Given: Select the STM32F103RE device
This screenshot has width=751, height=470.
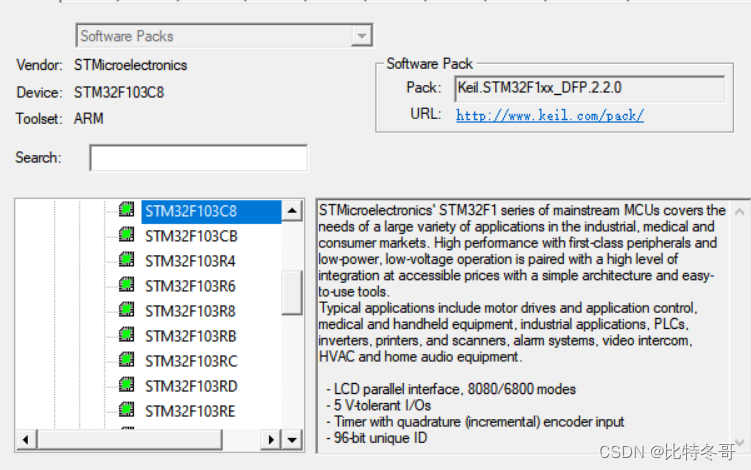Looking at the screenshot, I should point(190,411).
